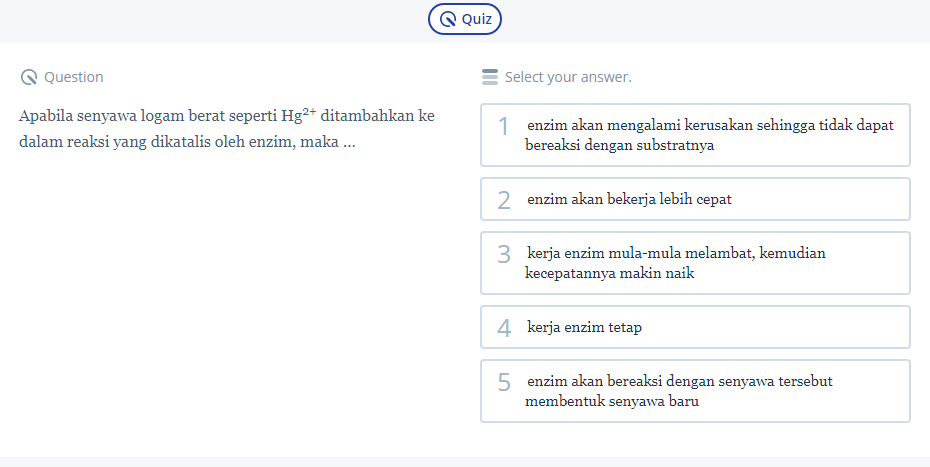Click the number 1 on first answer

coord(504,127)
